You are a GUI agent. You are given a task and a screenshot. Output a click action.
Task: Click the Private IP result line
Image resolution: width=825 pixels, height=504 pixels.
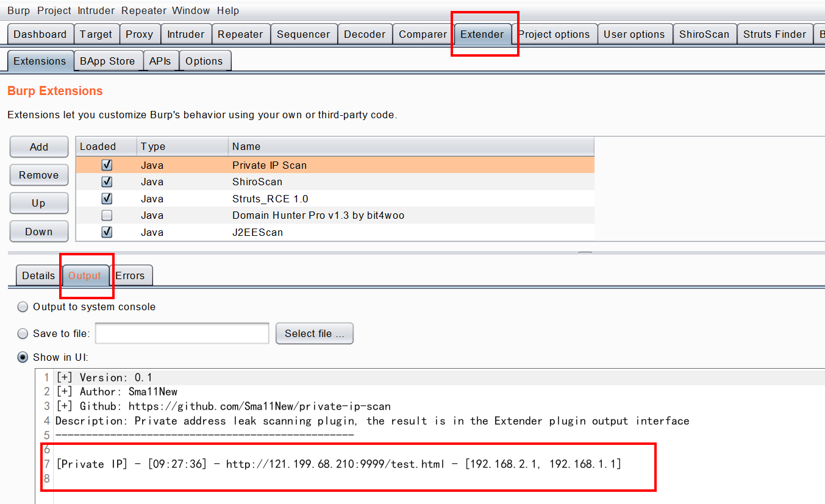click(339, 464)
